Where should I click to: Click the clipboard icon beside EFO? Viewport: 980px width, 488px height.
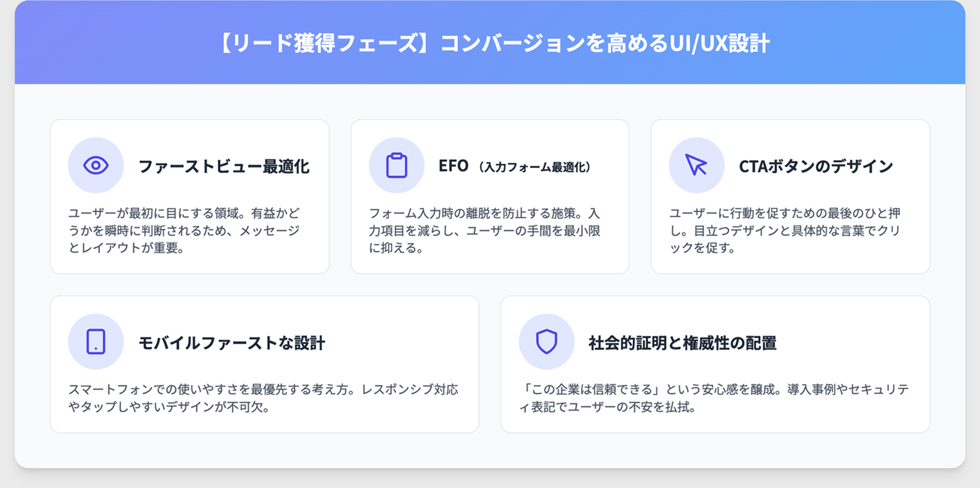[x=397, y=165]
